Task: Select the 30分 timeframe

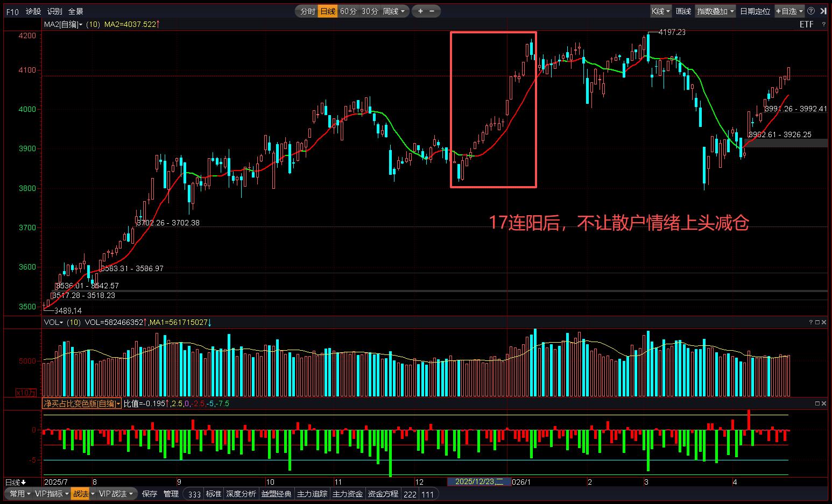Action: 369,11
